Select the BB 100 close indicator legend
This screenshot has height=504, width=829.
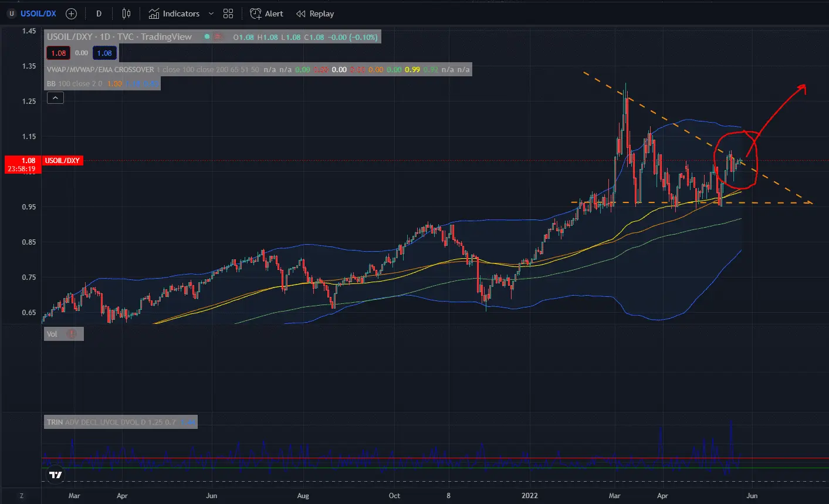(75, 83)
